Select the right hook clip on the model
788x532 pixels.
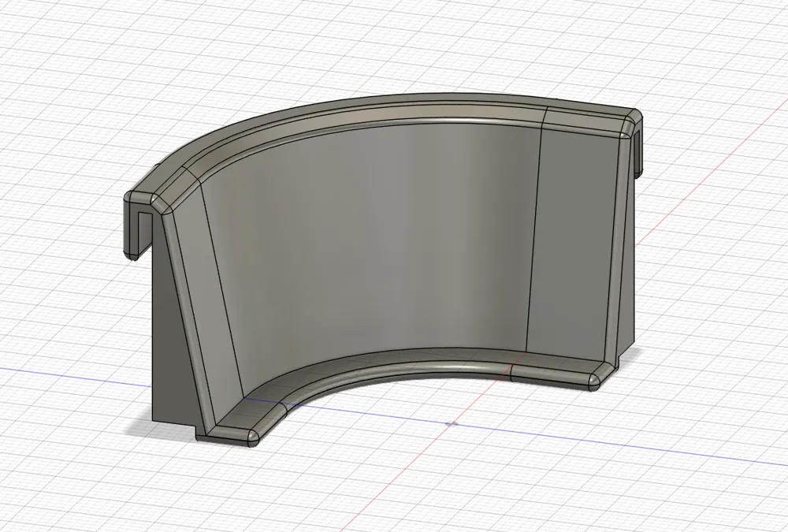pos(637,146)
